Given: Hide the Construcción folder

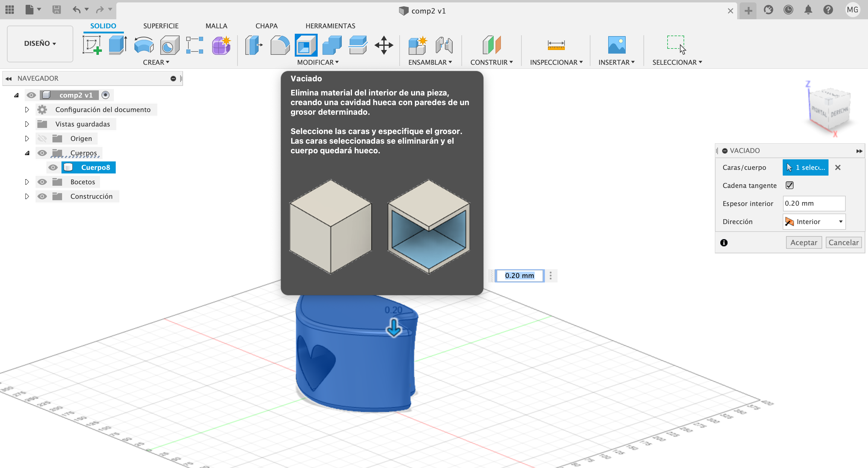Looking at the screenshot, I should (42, 196).
